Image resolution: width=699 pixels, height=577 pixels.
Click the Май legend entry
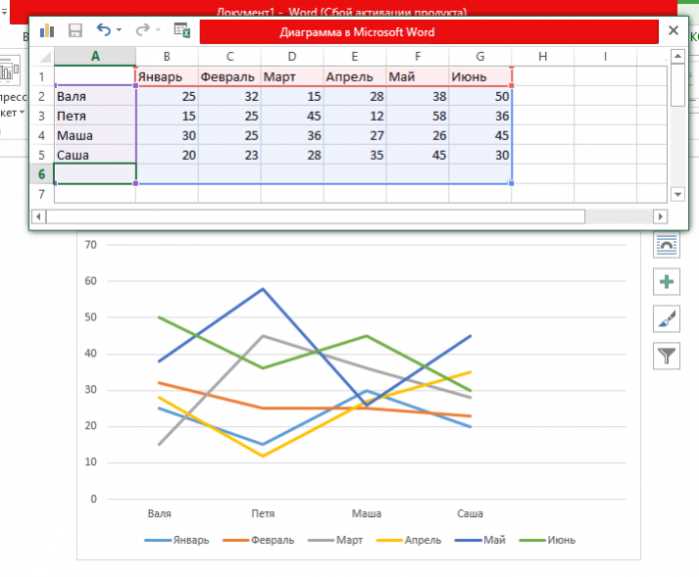coord(480,540)
